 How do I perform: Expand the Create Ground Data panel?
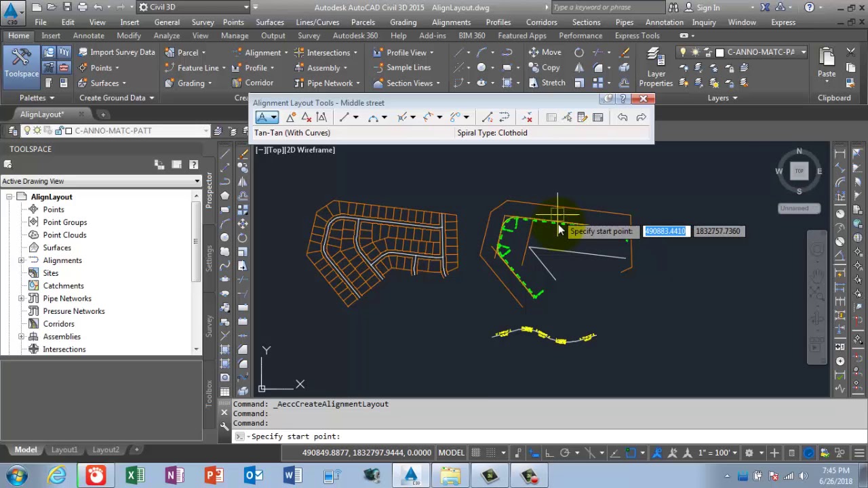pyautogui.click(x=116, y=98)
